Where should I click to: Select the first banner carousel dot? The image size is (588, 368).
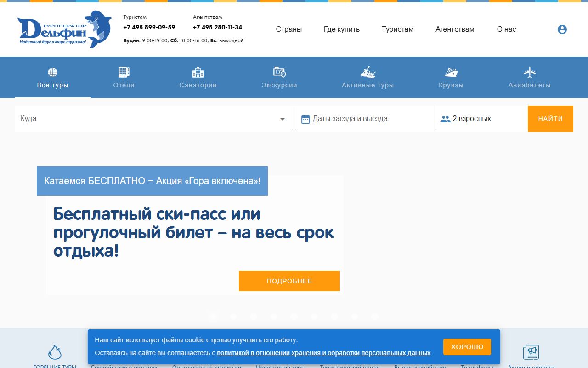213,316
